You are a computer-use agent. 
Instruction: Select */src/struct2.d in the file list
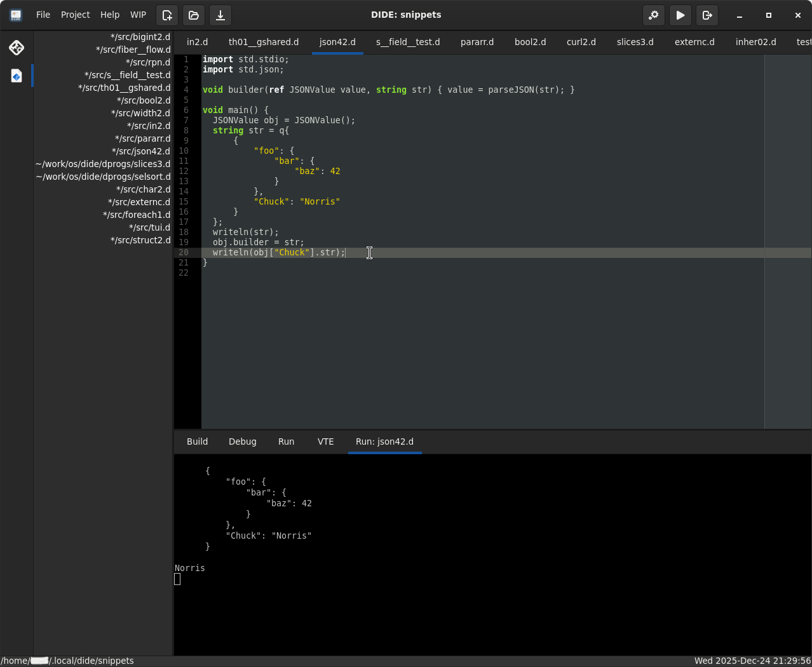(140, 240)
